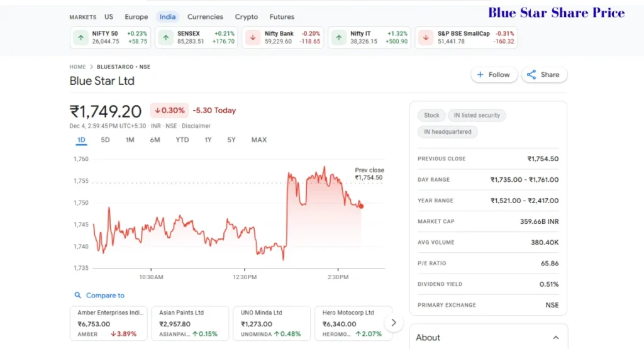Click the Stock tag chip
The image size is (644, 349).
coord(431,115)
